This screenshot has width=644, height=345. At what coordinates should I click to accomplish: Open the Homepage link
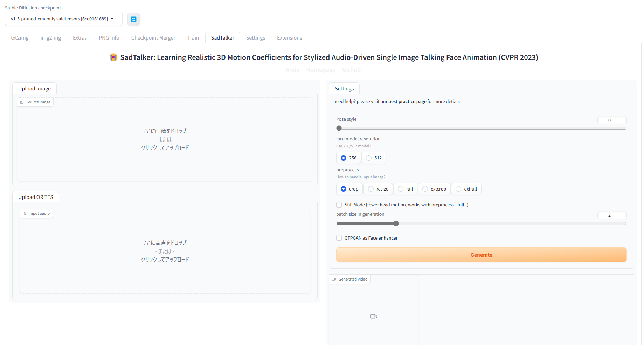tap(321, 70)
